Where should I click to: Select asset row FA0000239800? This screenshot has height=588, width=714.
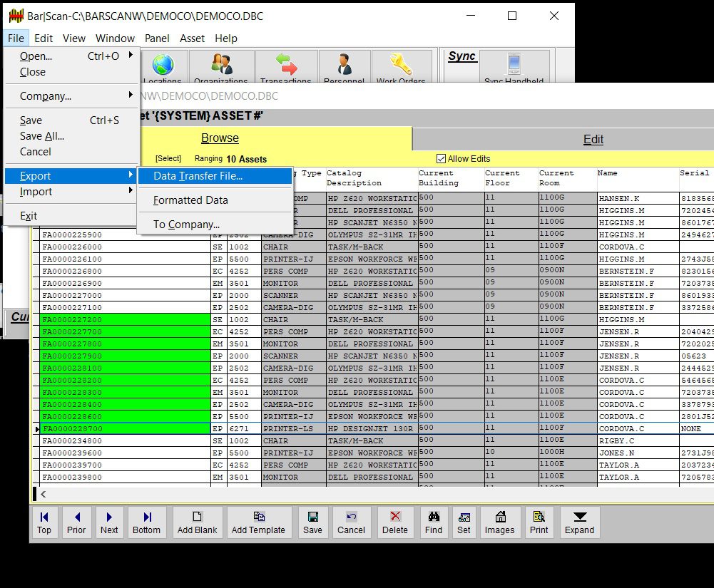126,477
